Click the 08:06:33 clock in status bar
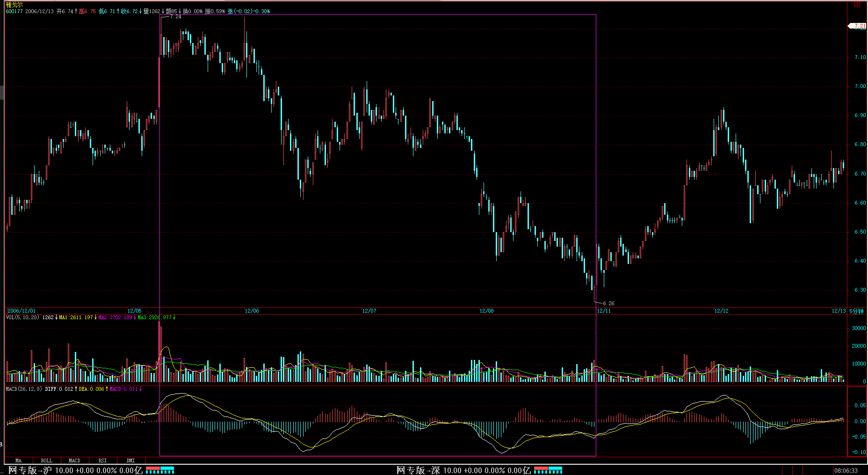Image resolution: width=868 pixels, height=475 pixels. 846,470
